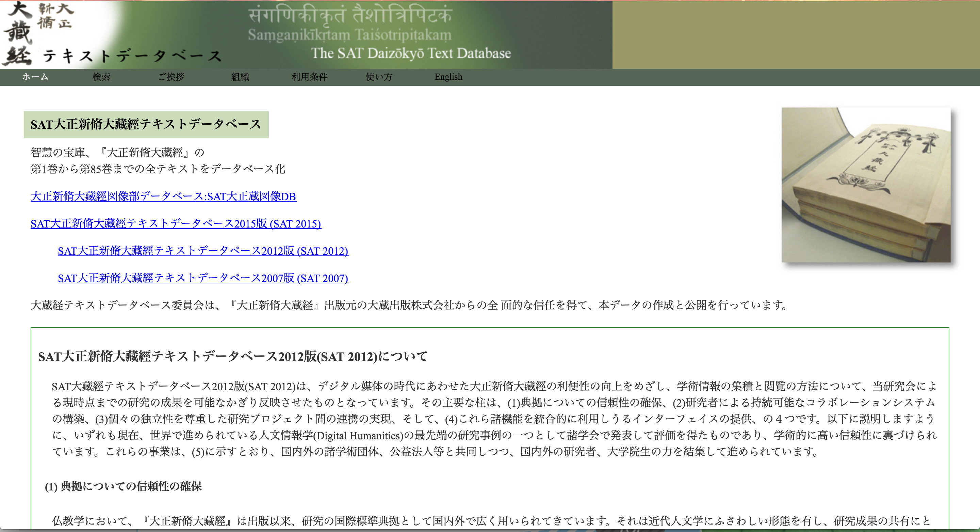Select 組織 in the navigation bar

click(x=240, y=77)
